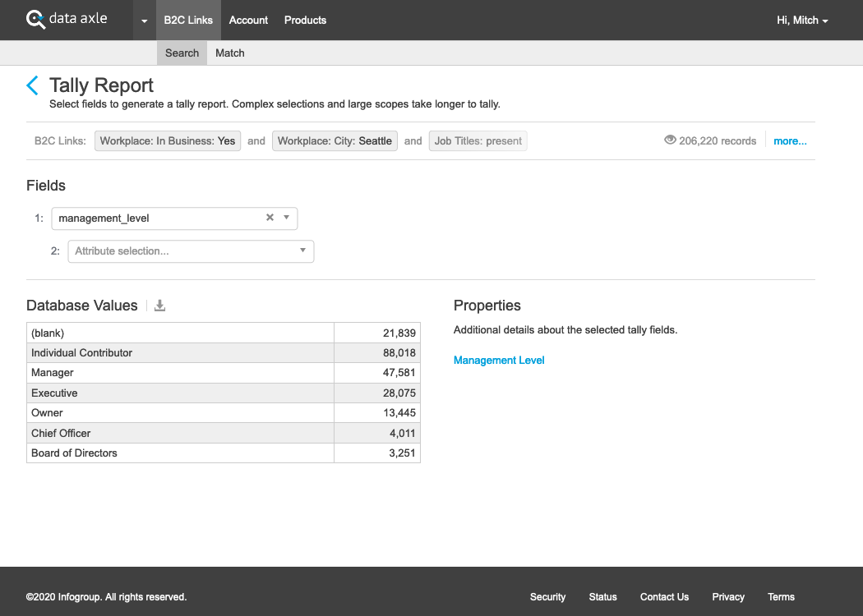Open the Account menu item
Image resolution: width=863 pixels, height=616 pixels.
pos(248,20)
